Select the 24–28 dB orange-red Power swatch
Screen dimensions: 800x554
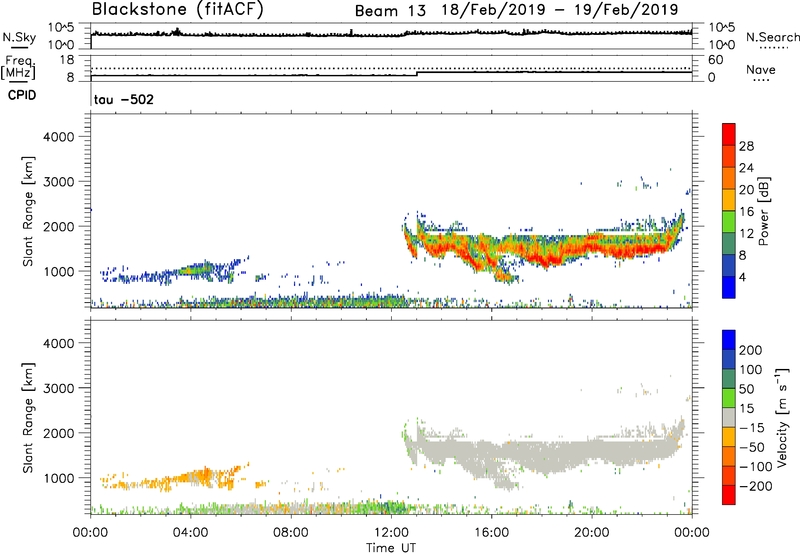click(x=729, y=156)
